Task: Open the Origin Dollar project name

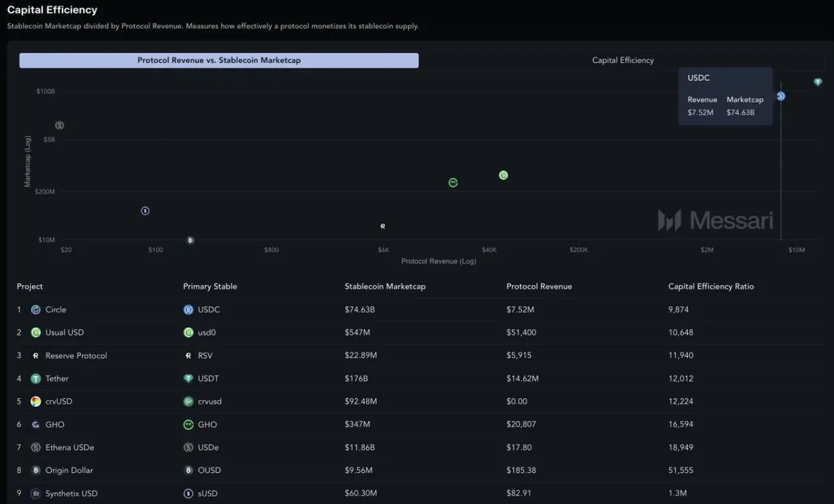Action: click(x=69, y=471)
